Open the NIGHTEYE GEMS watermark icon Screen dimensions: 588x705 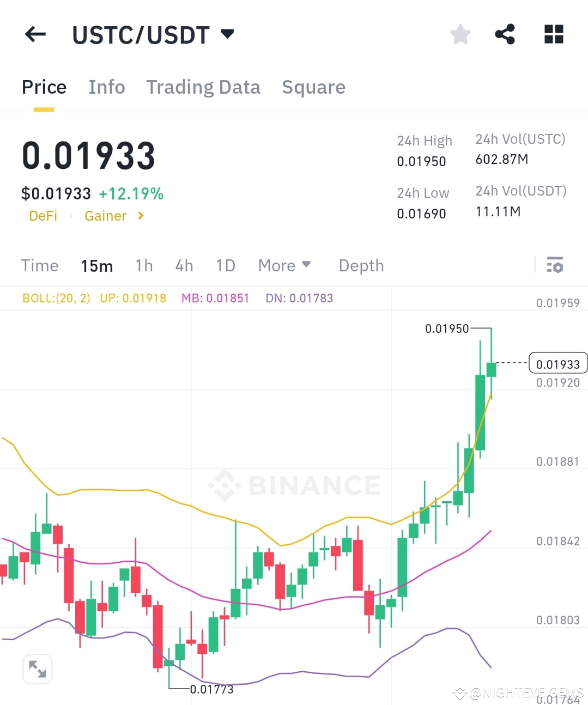(x=459, y=694)
